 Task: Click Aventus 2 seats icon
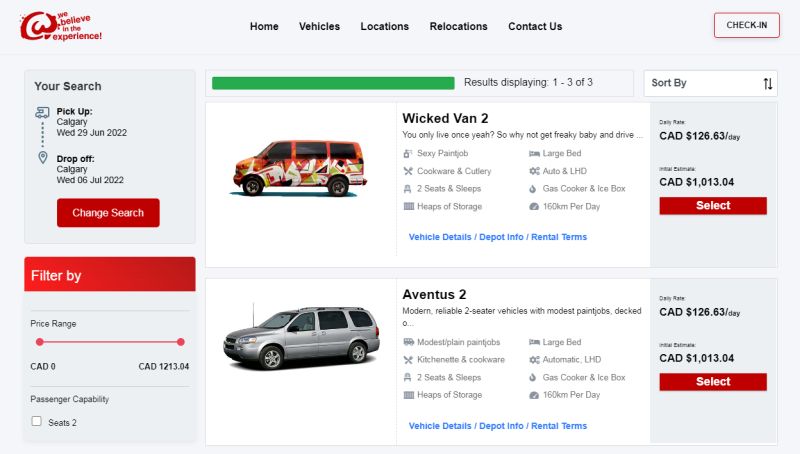point(408,377)
